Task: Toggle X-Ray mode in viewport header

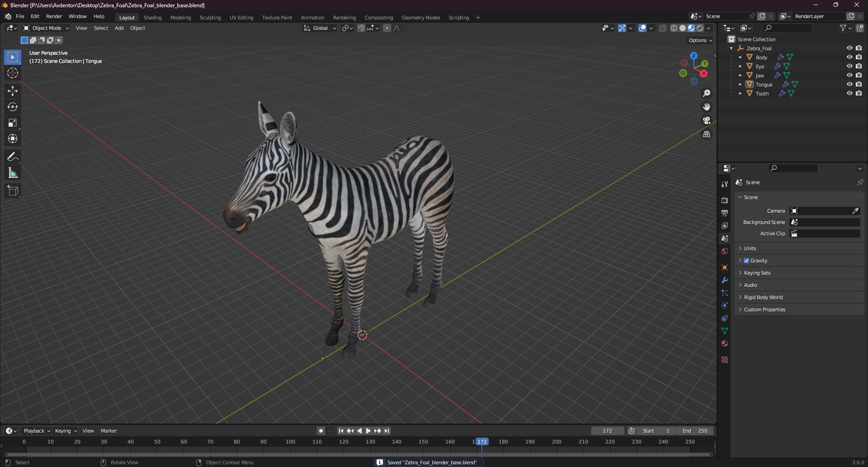Action: (662, 28)
